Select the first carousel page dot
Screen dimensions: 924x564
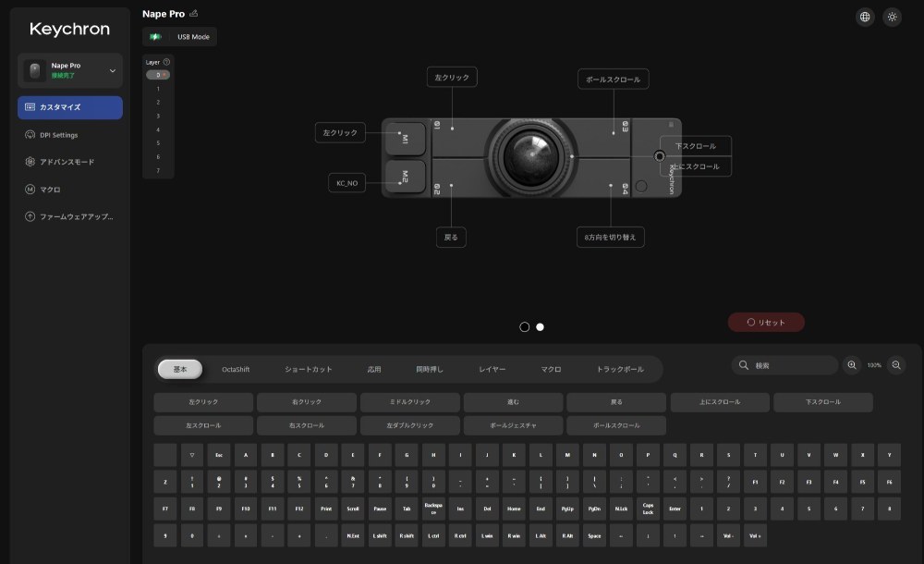click(x=525, y=326)
